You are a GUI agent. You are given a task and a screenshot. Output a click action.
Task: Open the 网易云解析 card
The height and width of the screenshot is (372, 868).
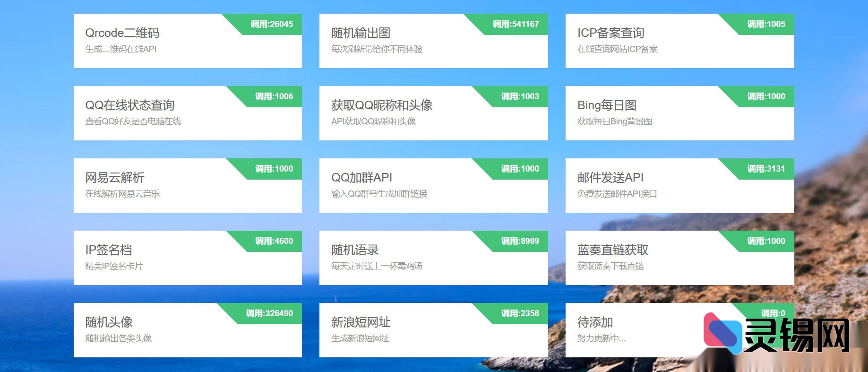188,185
